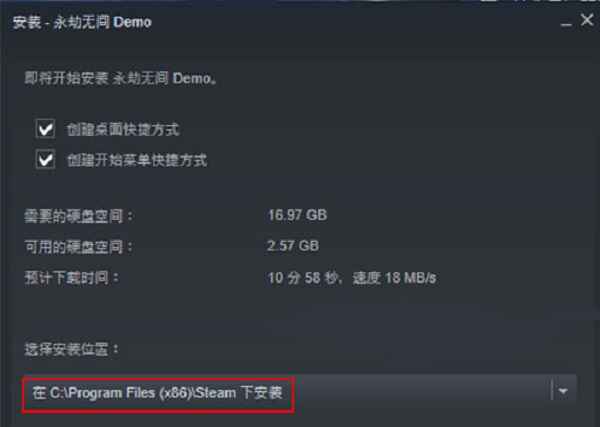Screen dimensions: 600x427
Task: Click the 预计下载时间 label
Action: (x=72, y=278)
